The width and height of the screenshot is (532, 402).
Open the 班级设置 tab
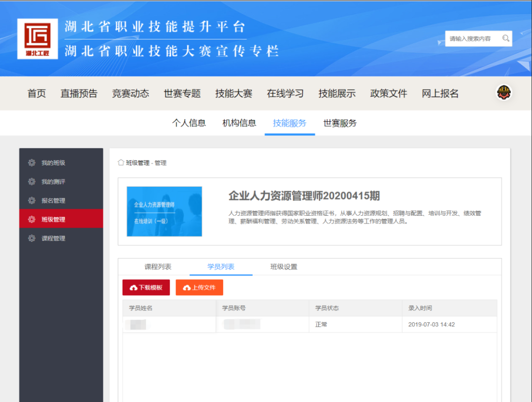(x=284, y=267)
